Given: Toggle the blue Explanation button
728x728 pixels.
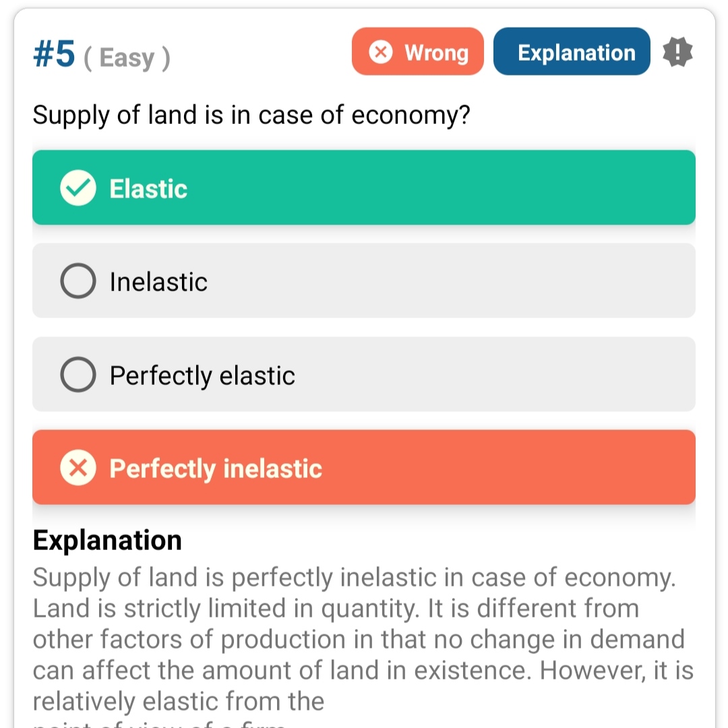Looking at the screenshot, I should [572, 52].
